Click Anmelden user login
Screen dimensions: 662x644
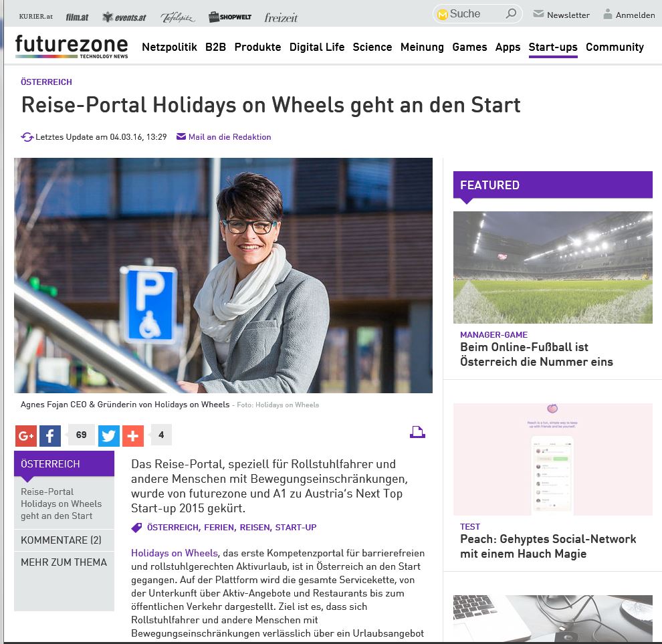coord(629,15)
